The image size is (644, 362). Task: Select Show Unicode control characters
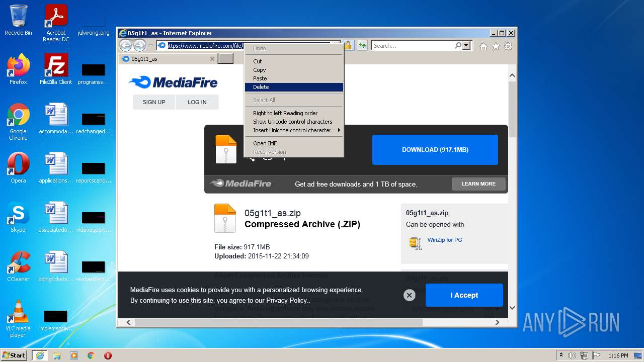pos(294,122)
